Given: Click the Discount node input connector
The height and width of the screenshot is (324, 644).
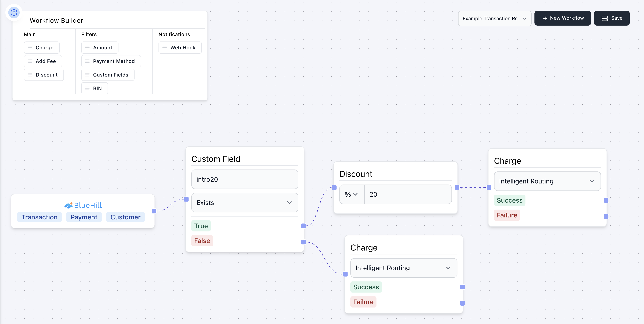Looking at the screenshot, I should [334, 188].
